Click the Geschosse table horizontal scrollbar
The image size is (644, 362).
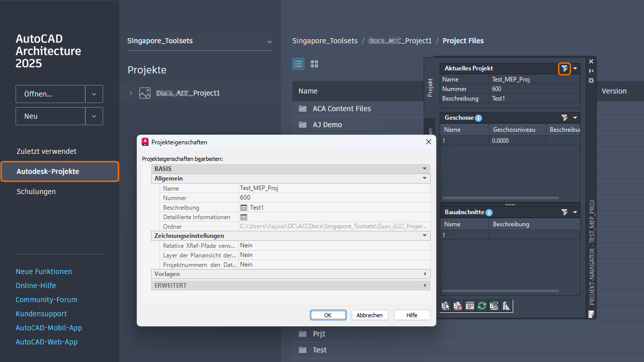click(x=500, y=198)
